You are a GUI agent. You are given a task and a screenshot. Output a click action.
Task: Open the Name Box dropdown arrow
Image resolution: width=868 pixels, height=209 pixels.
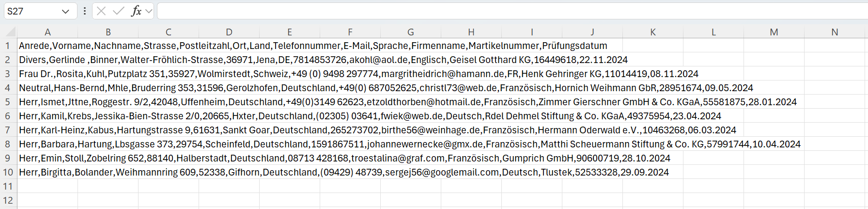pyautogui.click(x=65, y=11)
